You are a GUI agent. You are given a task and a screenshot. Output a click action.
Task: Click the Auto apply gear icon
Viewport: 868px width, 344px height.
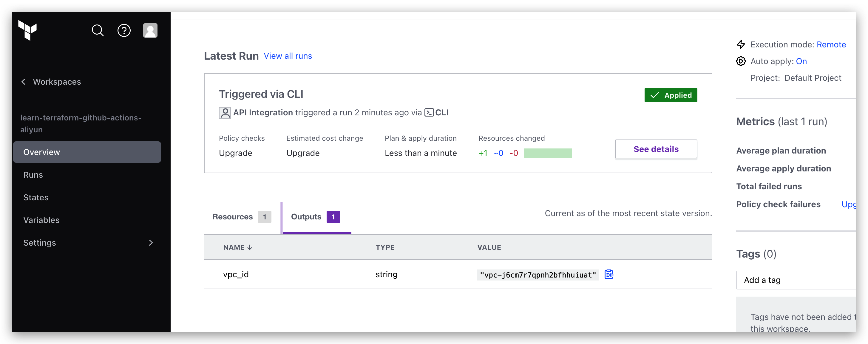[741, 61]
